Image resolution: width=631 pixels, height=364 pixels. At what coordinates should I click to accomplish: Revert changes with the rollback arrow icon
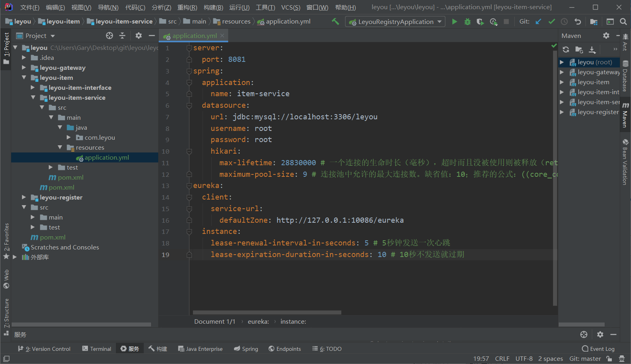tap(577, 22)
